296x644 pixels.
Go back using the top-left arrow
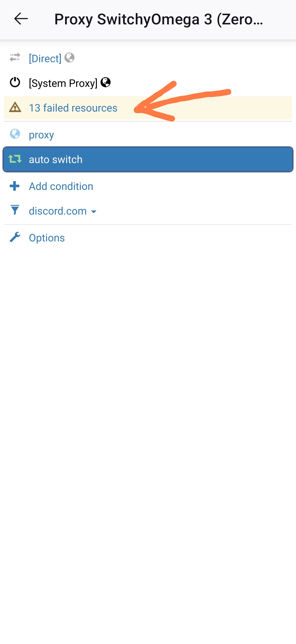pos(21,19)
